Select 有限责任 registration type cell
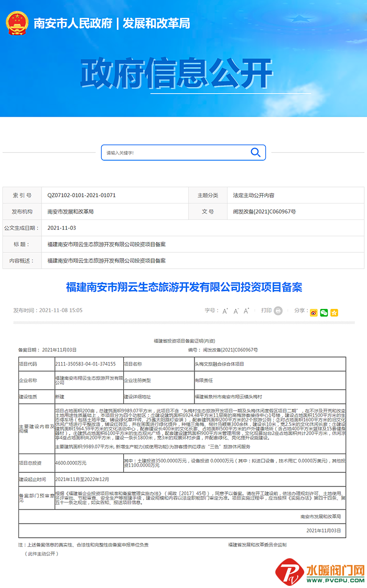Screen dimensions: 367x588 [203, 380]
